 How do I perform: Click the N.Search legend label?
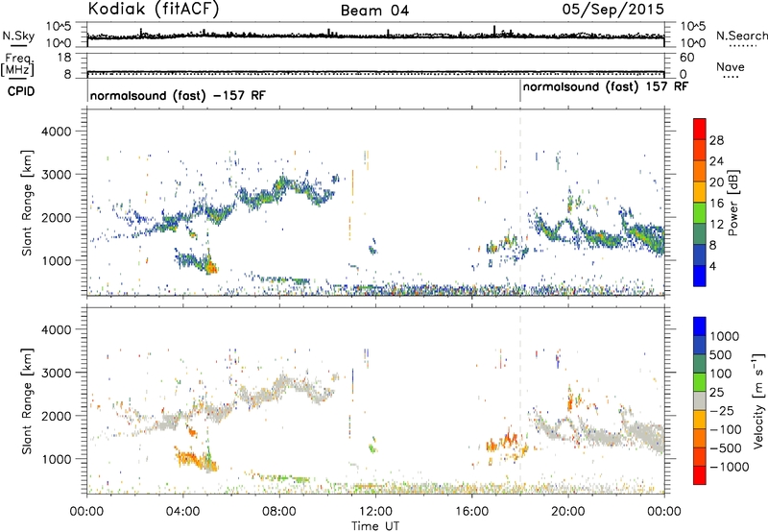pos(741,36)
